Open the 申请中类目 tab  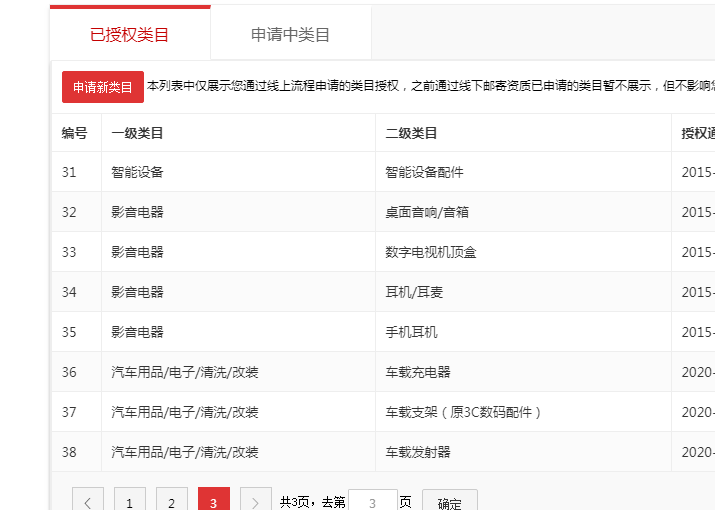[290, 34]
